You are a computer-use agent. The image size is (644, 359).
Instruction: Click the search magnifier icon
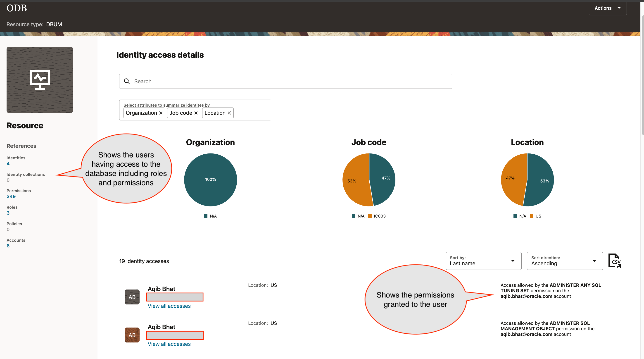click(x=127, y=81)
